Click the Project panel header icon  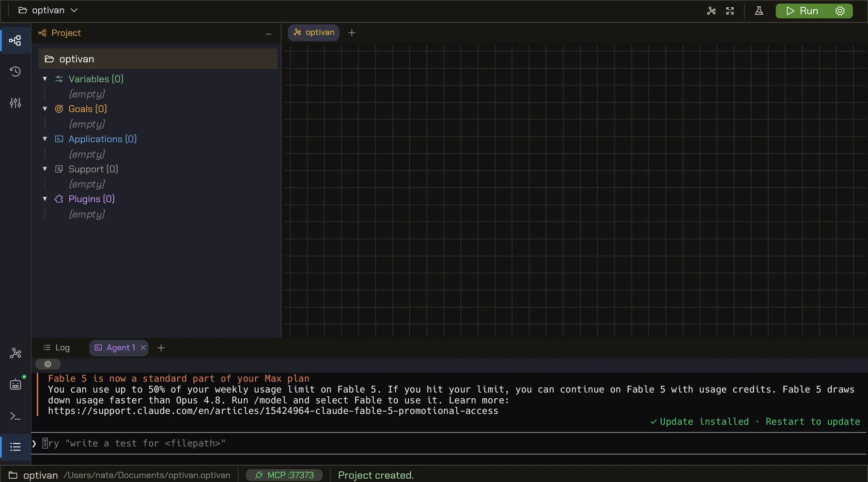[x=43, y=33]
